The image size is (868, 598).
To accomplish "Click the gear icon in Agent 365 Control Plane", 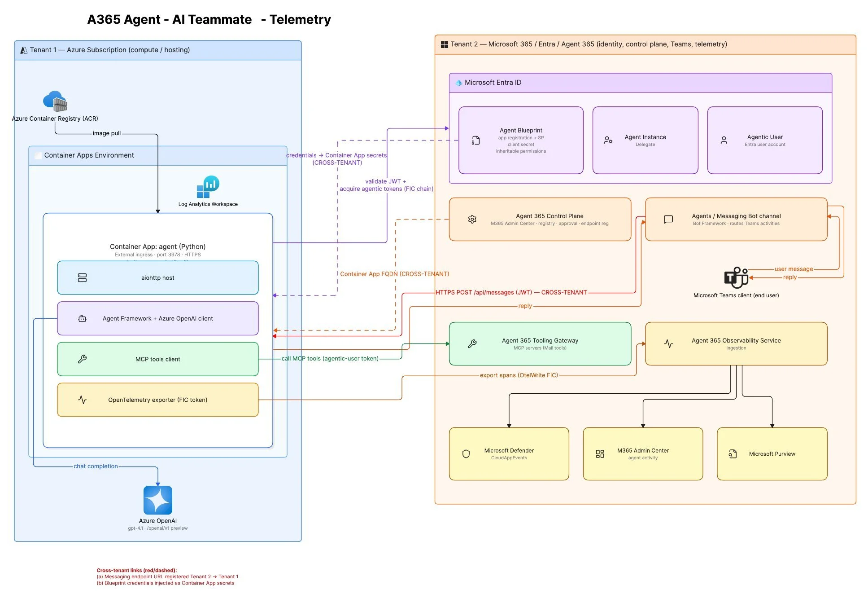I will coord(472,220).
